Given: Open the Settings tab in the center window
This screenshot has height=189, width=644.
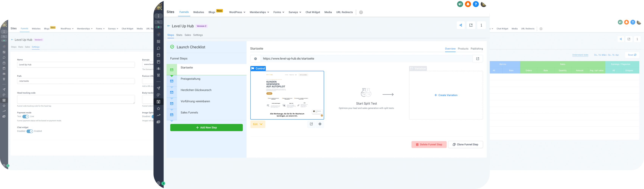Looking at the screenshot, I should click(198, 35).
